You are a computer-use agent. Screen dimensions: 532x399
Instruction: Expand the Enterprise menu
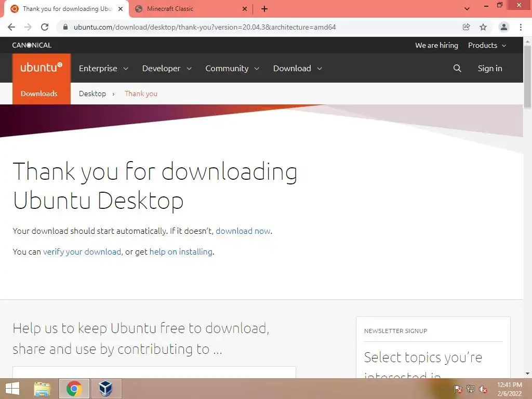coord(103,68)
